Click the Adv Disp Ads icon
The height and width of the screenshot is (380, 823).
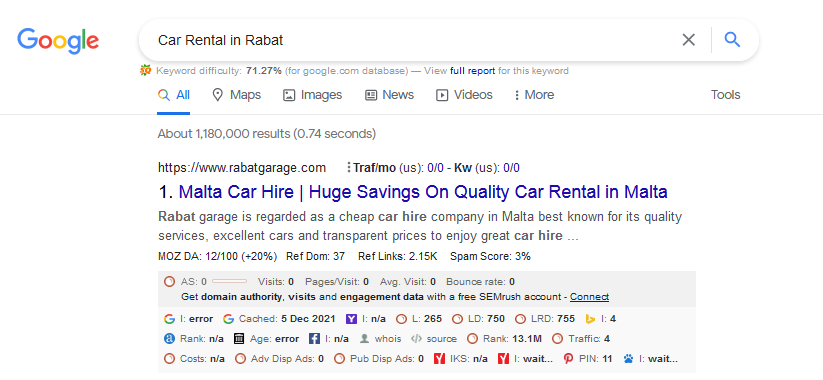(240, 359)
